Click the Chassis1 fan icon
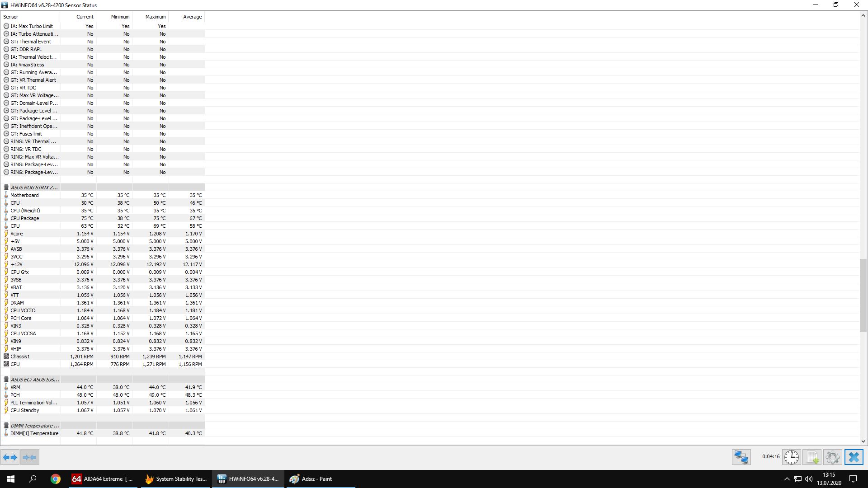The image size is (868, 488). pyautogui.click(x=6, y=357)
